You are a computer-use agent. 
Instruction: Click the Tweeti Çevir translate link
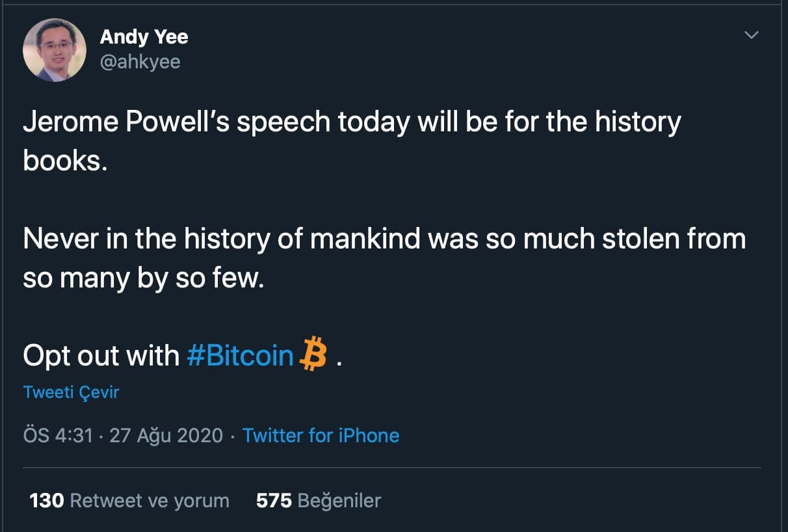pos(71,392)
